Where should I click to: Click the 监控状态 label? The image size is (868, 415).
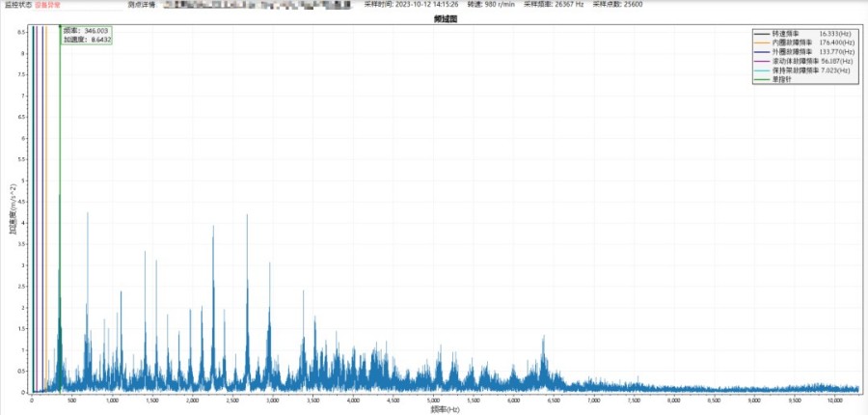[16, 5]
